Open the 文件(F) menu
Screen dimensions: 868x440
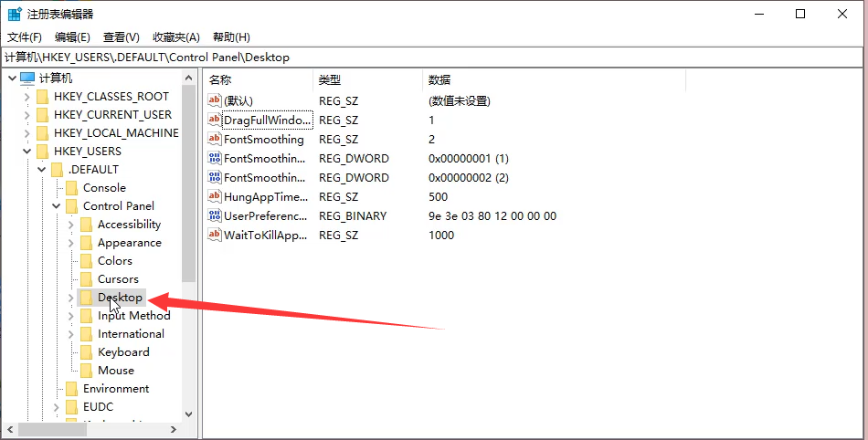tap(25, 37)
